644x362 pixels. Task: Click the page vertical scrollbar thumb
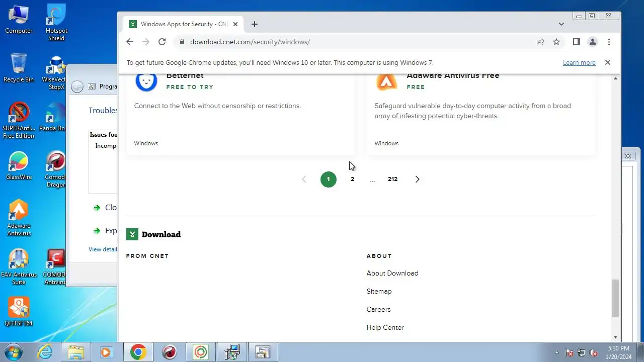[615, 299]
